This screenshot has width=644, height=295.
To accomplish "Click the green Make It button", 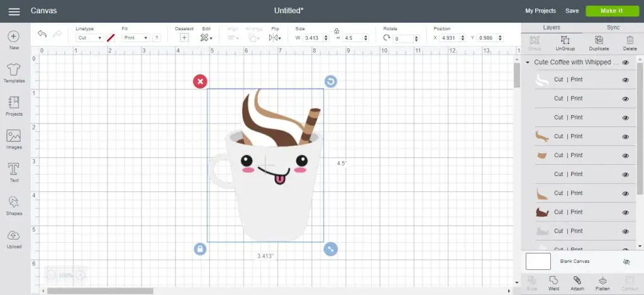I will [612, 11].
